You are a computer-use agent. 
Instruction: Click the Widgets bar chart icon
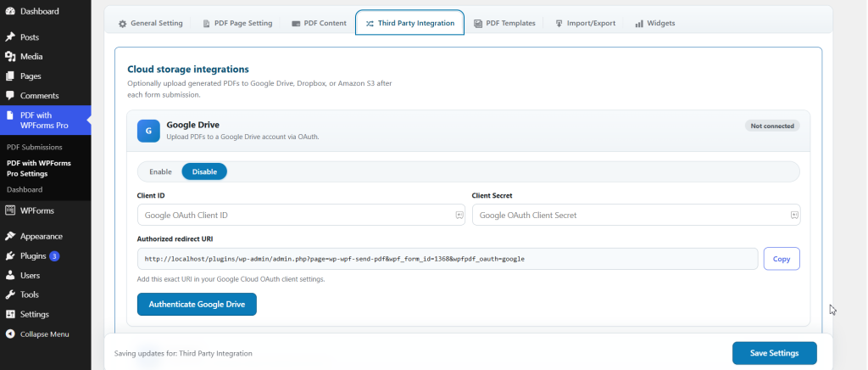pos(639,23)
